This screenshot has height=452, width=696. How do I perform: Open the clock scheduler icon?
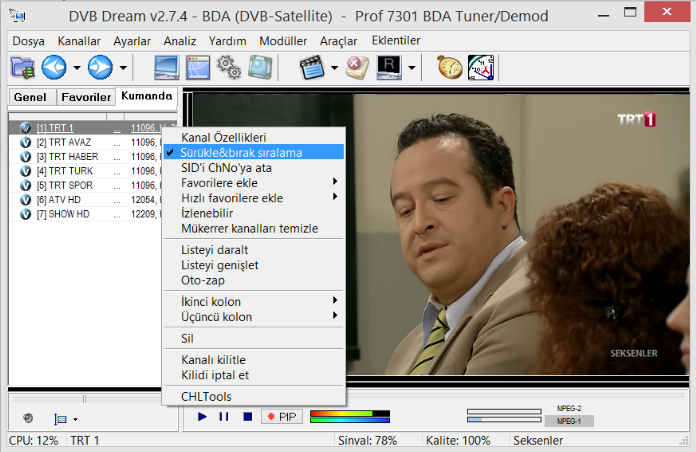pos(481,68)
